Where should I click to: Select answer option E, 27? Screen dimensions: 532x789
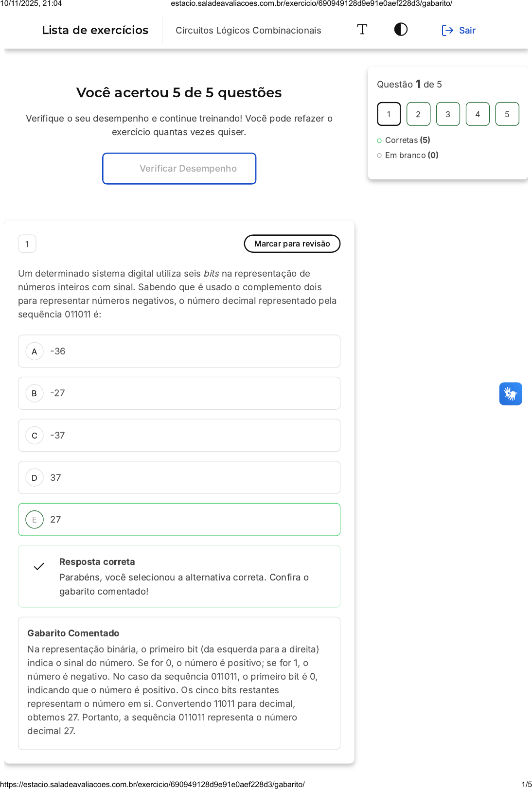[x=179, y=520]
